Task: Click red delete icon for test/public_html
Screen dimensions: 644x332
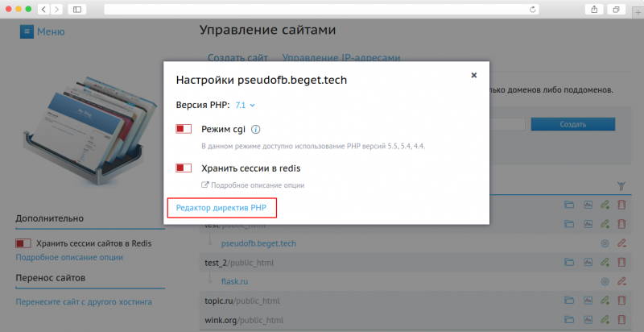Action: coord(621,224)
